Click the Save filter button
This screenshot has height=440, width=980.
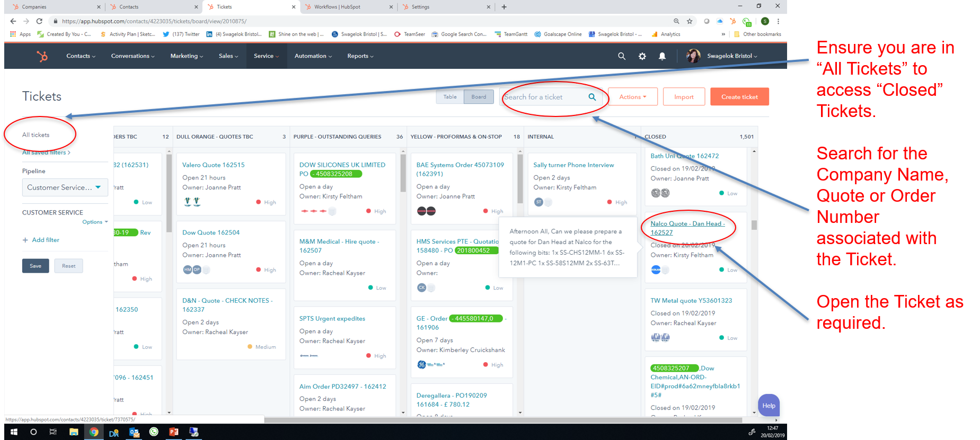pos(36,266)
